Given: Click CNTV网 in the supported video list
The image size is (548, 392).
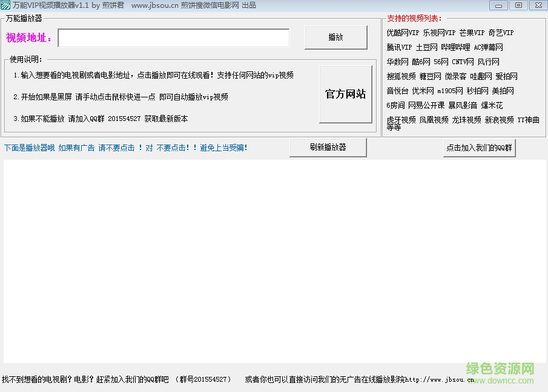Looking at the screenshot, I should click(463, 62).
